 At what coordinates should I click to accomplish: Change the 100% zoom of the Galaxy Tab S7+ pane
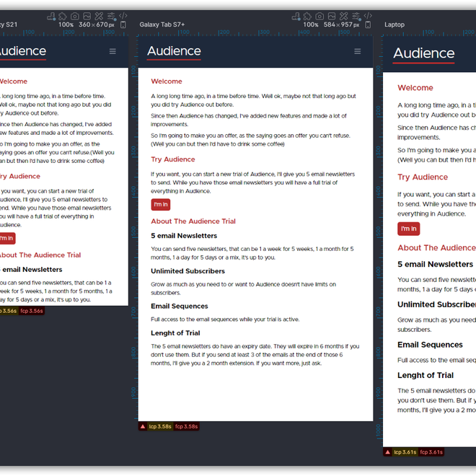[x=311, y=25]
